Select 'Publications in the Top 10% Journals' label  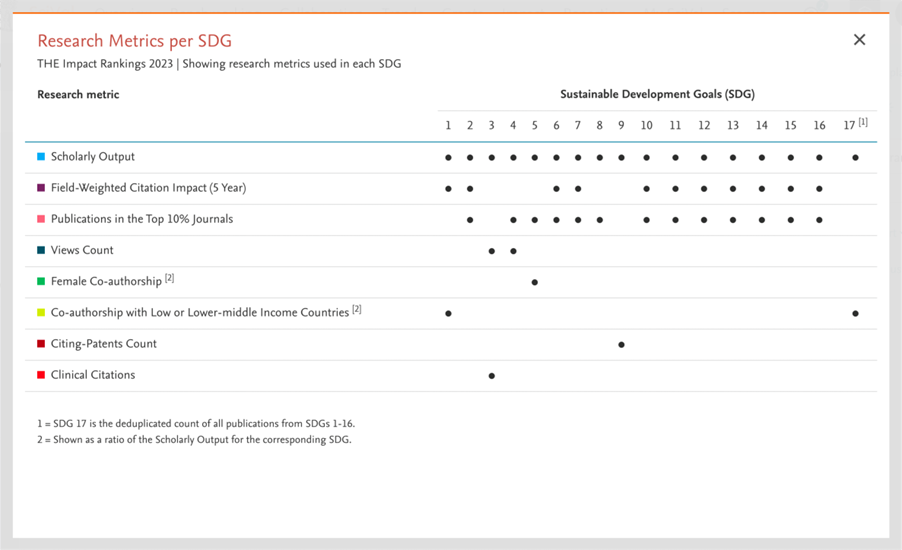[x=142, y=219]
